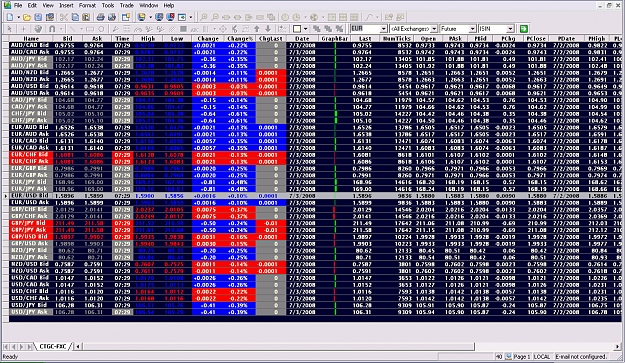Click the green Go arrow button
The height and width of the screenshot is (363, 625).
(524, 29)
